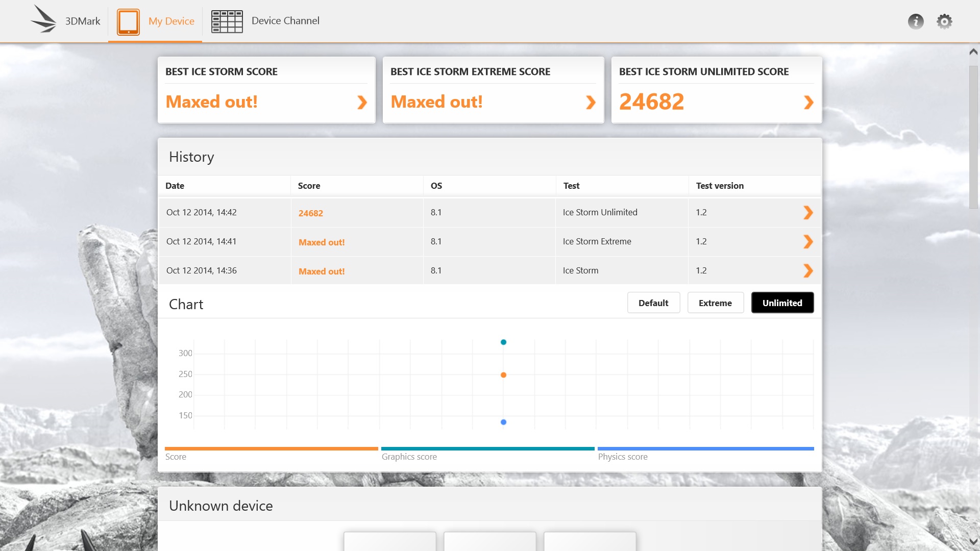Click Maxed out! in Best Ice Storm Score card
Image resolution: width=980 pixels, height=551 pixels.
211,102
